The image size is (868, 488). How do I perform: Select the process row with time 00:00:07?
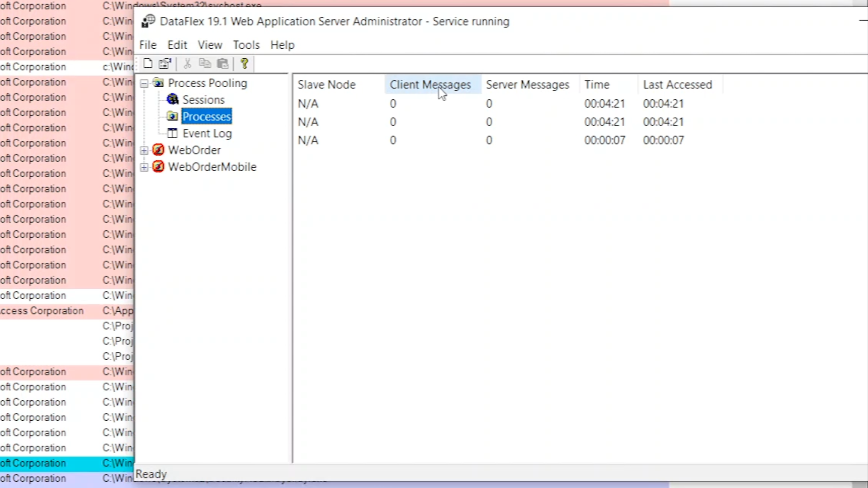[604, 141]
